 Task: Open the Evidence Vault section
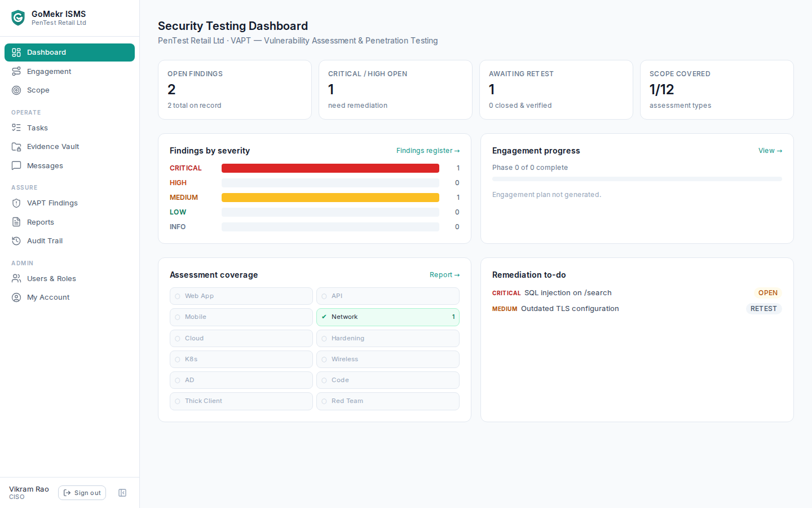click(x=69, y=147)
